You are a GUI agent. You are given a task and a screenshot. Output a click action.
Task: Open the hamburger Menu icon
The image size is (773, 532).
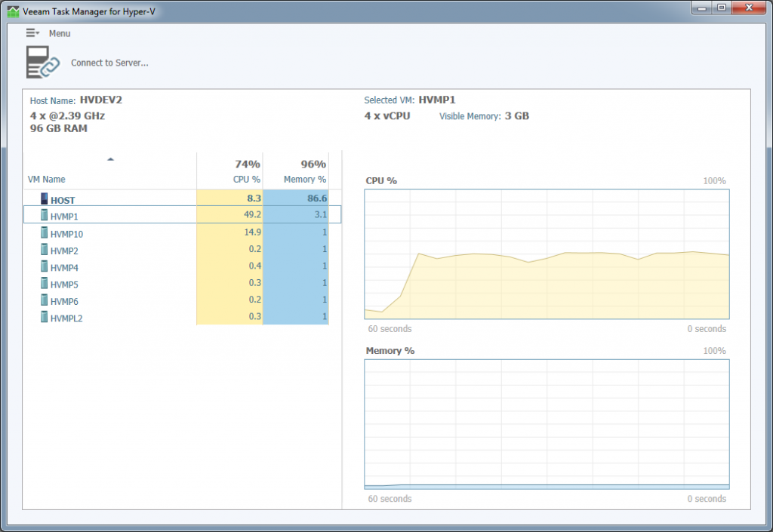[30, 33]
